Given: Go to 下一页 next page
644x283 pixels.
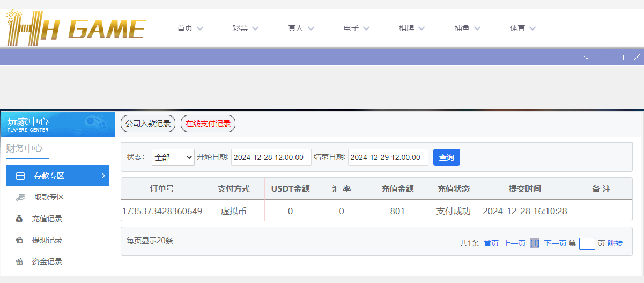Looking at the screenshot, I should (555, 244).
